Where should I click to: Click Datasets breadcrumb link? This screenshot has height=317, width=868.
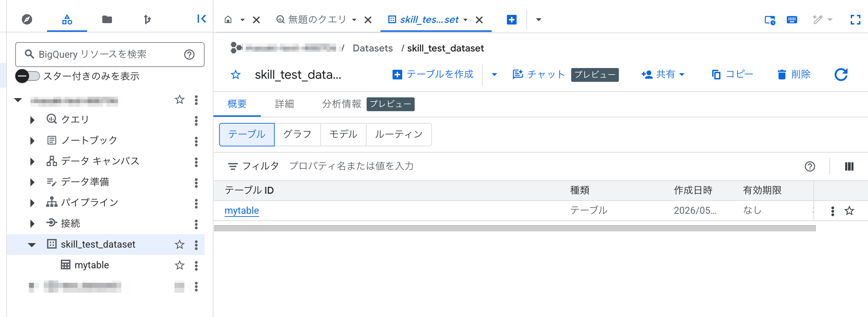372,48
